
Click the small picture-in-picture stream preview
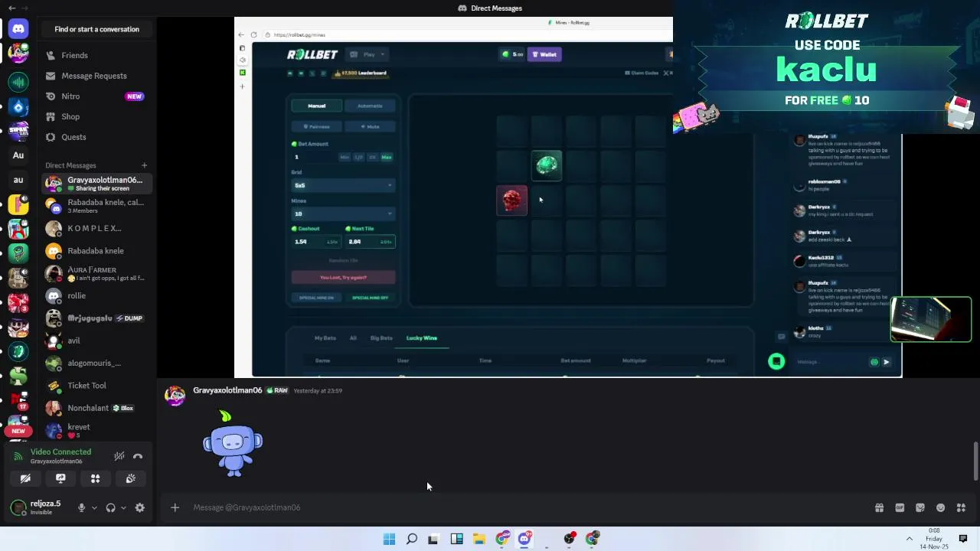click(931, 319)
